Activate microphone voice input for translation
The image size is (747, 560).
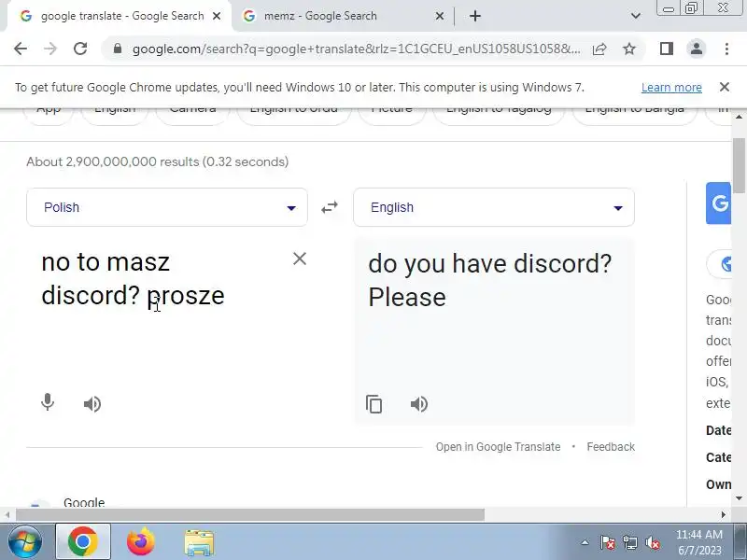[x=48, y=403]
